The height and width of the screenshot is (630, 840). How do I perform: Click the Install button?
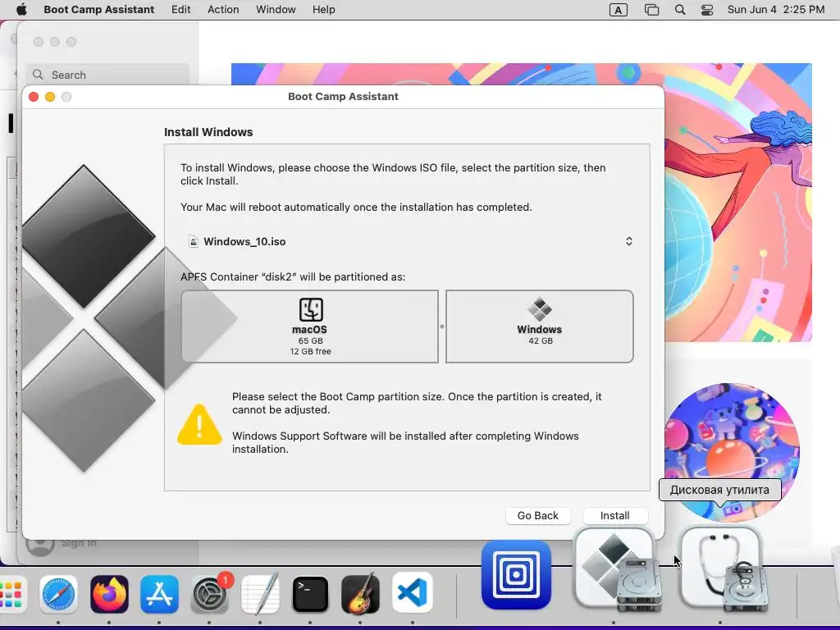click(614, 515)
